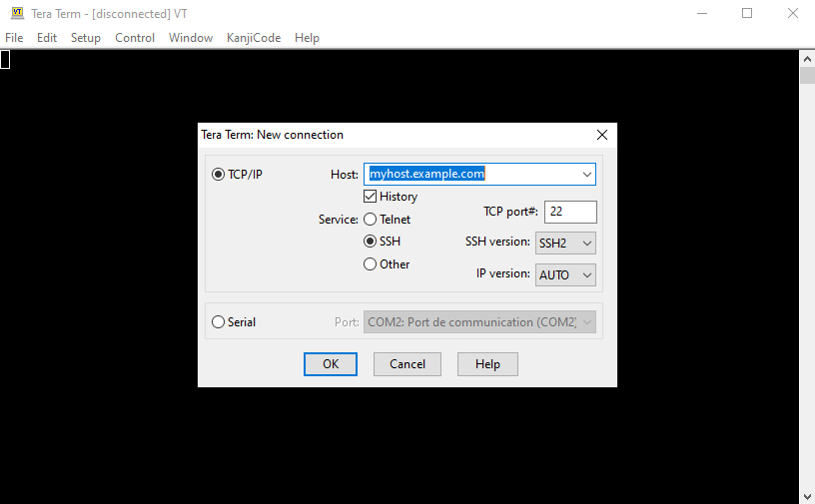Click the terminal scrollbar thumb
The image size is (815, 504).
click(807, 75)
